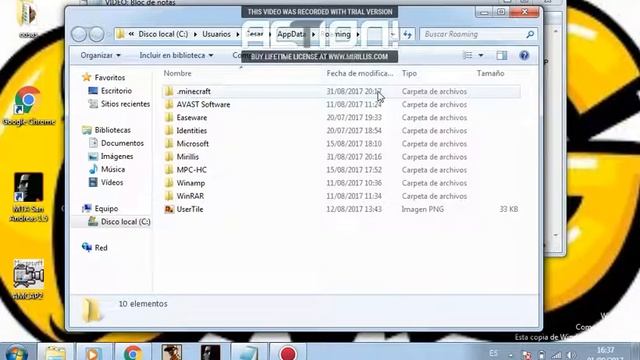Click the Windows Start button
Screen dimensions: 640x360
pyautogui.click(x=17, y=353)
